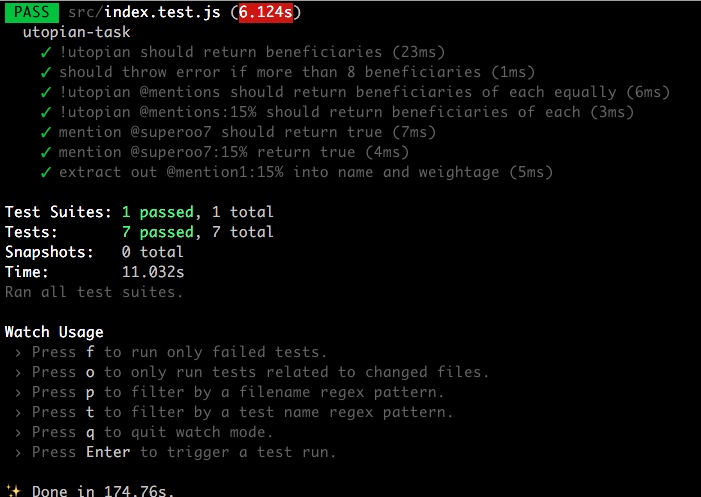Click 'Press t to filter by test name' option
Viewport: 701px width, 497px height.
click(x=242, y=412)
